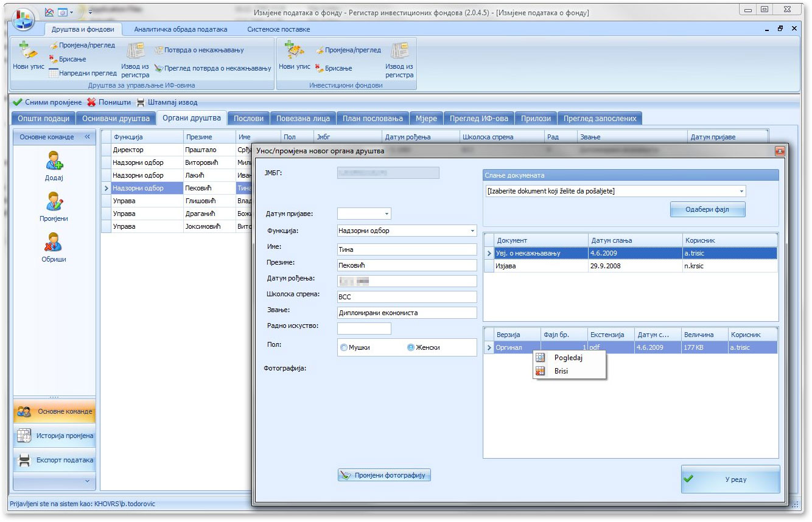Click the Сними промјене green checkmark
Viewport: 812px width, 522px height.
tap(18, 102)
